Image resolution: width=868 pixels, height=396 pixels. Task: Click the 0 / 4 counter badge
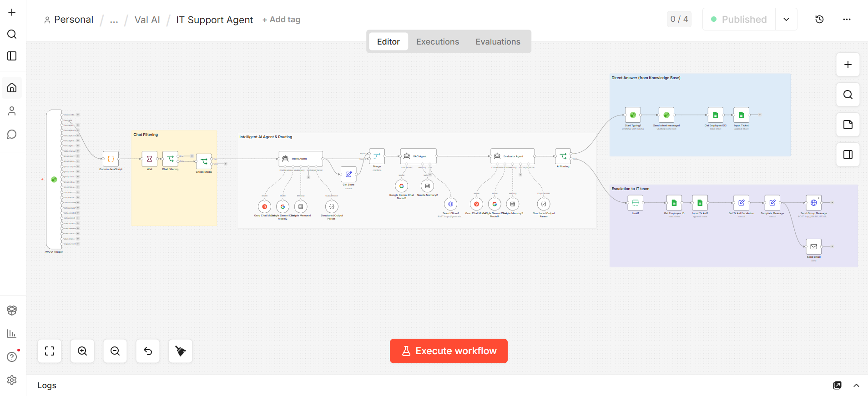(x=679, y=19)
